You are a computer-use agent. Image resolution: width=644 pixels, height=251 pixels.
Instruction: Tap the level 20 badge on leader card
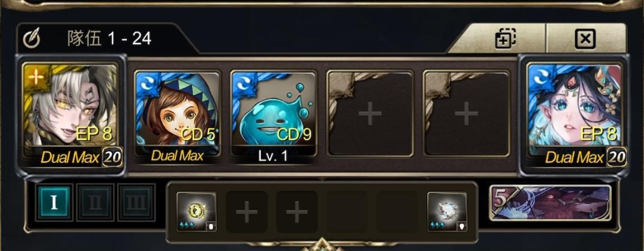112,157
